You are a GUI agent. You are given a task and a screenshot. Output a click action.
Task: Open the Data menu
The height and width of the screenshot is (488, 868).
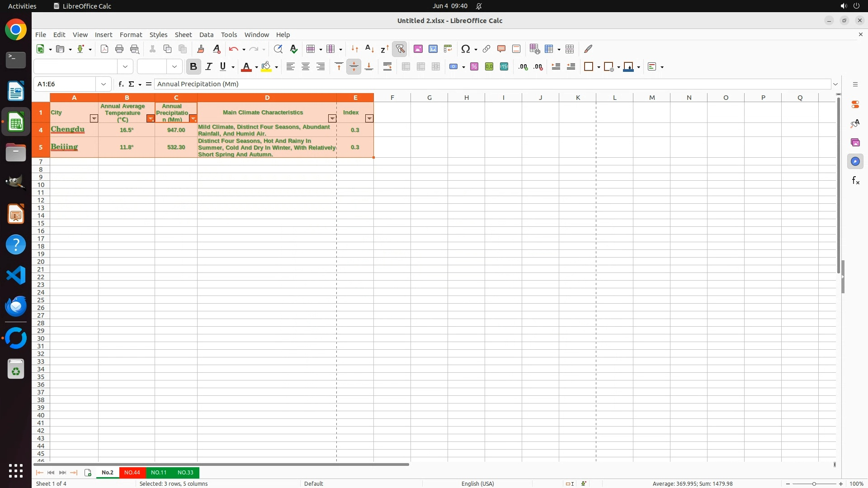click(x=206, y=35)
